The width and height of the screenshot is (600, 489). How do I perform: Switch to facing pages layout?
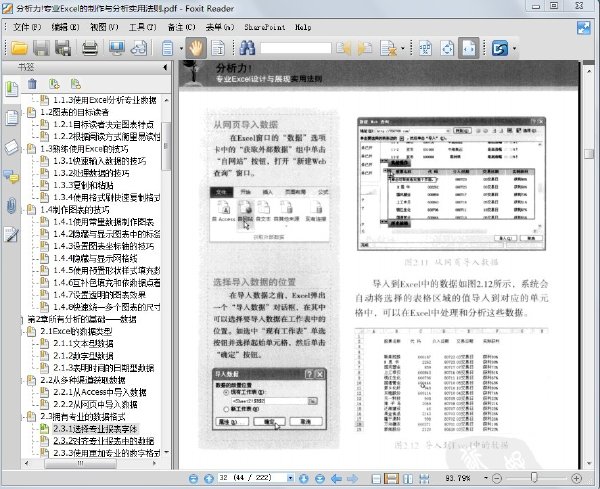click(408, 479)
